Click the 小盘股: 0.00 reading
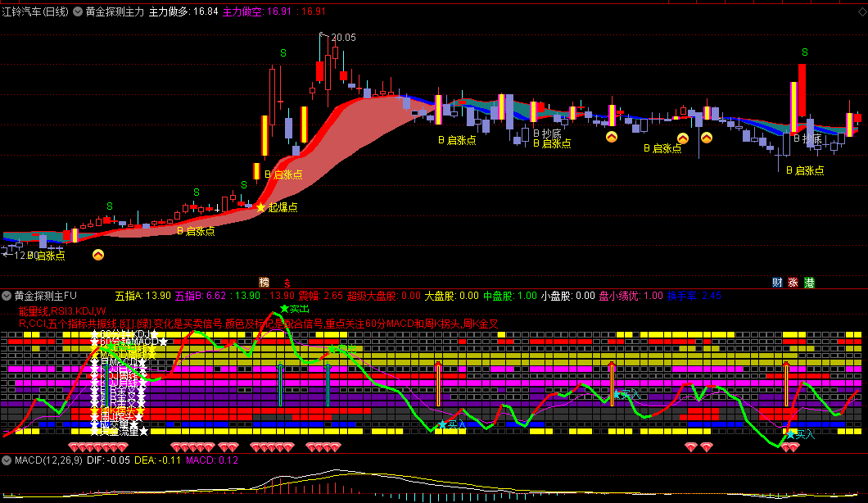 (x=568, y=296)
